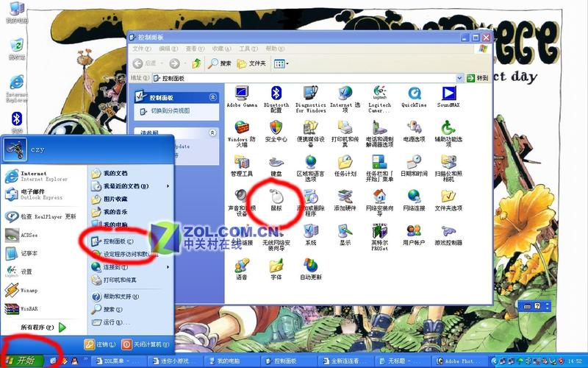
Task: Open 所有程序(P) in Start menu
Action: [x=43, y=327]
